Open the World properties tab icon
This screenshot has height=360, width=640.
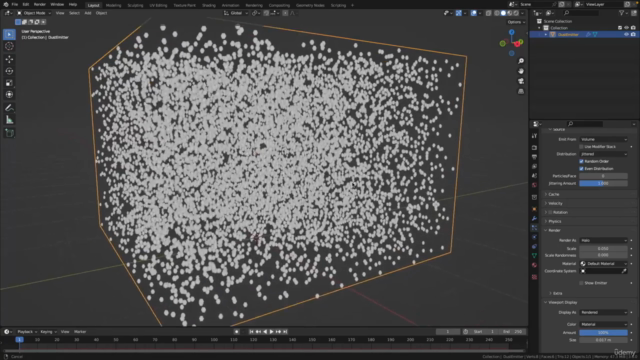[x=534, y=185]
